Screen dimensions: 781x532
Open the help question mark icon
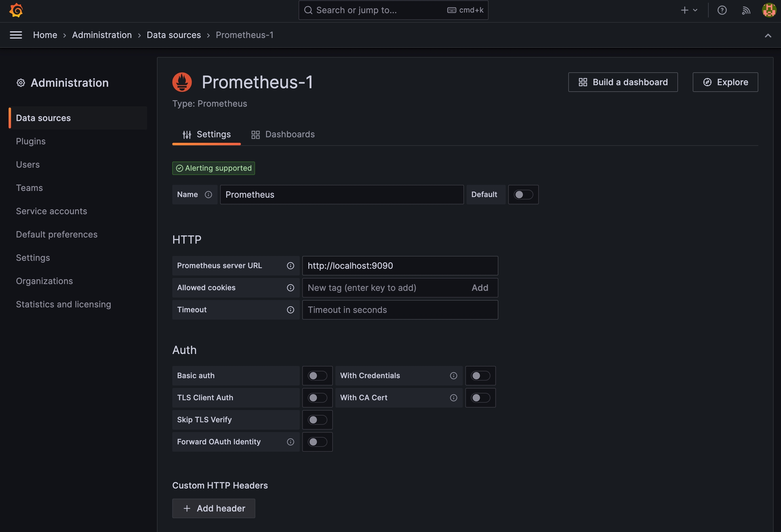pos(722,10)
